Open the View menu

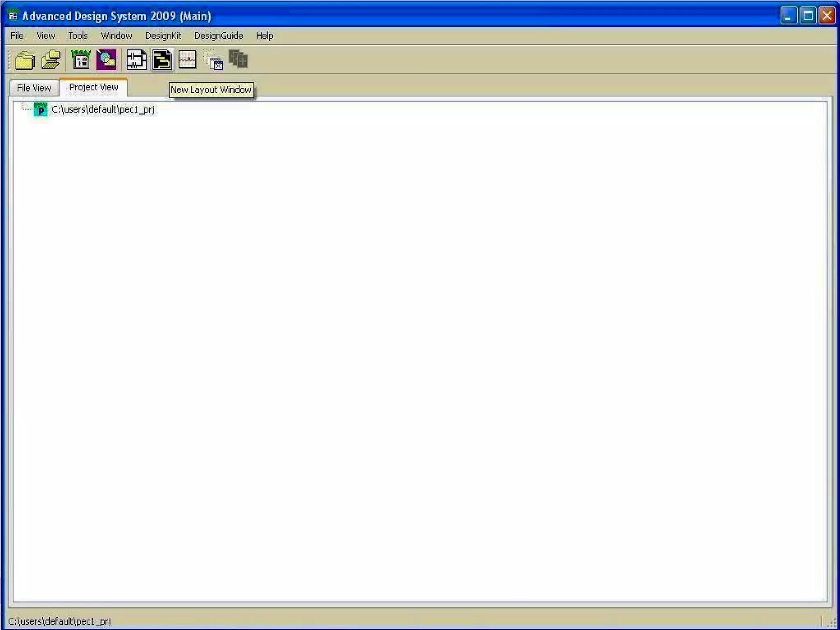tap(46, 36)
